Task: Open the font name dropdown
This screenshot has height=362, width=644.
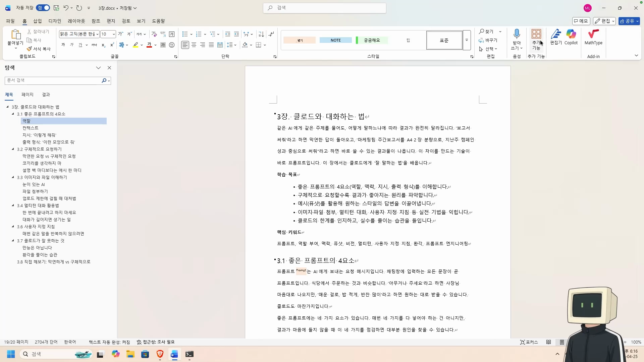Action: pyautogui.click(x=97, y=34)
